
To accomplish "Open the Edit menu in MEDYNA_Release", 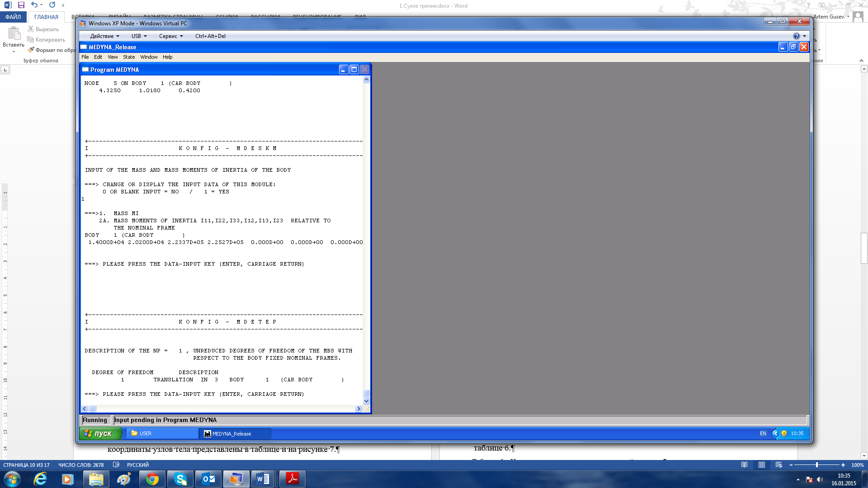I will pos(98,57).
